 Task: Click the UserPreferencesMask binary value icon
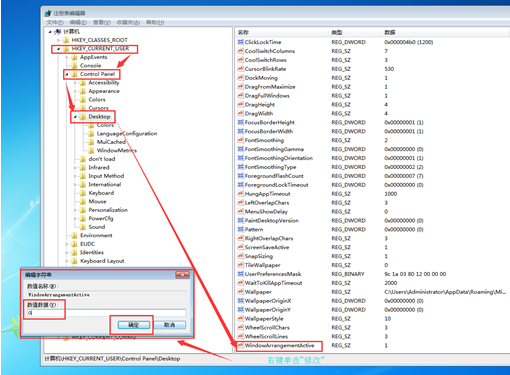(240, 274)
